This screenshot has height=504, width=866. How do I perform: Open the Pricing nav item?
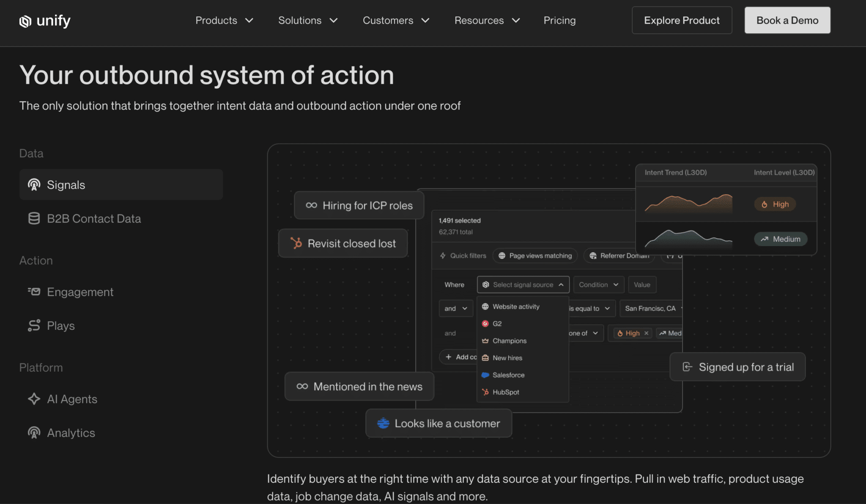pos(559,20)
